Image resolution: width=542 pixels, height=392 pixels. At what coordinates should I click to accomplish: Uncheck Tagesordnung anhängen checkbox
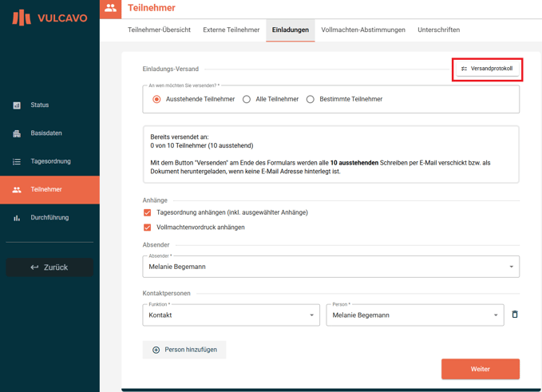coord(148,213)
